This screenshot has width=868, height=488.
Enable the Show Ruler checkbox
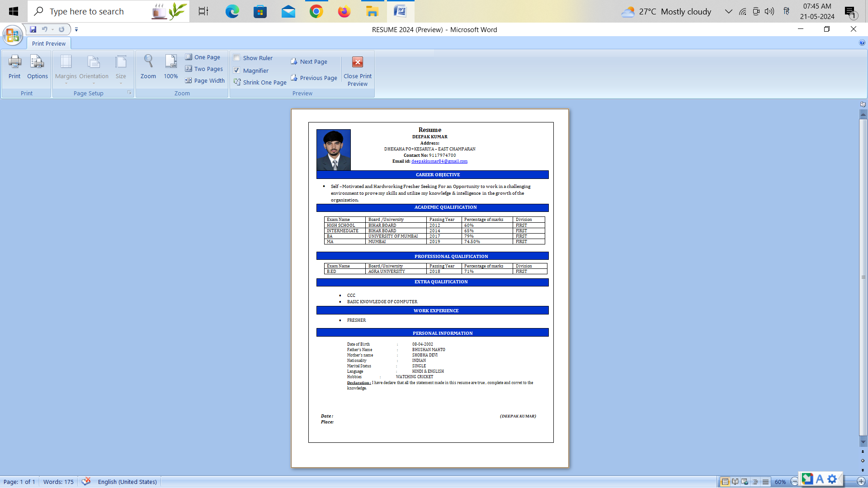click(236, 57)
